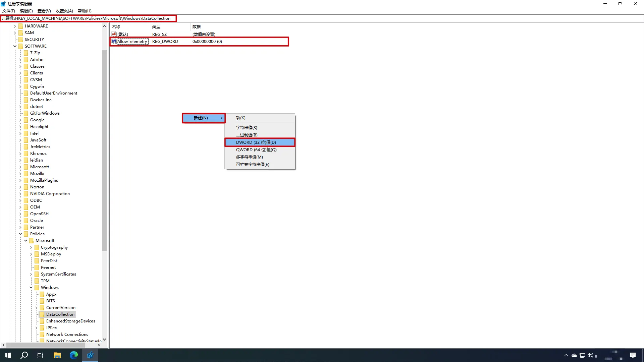Image resolution: width=644 pixels, height=362 pixels.
Task: Expand the HARDWARE registry hive
Action: pyautogui.click(x=15, y=26)
